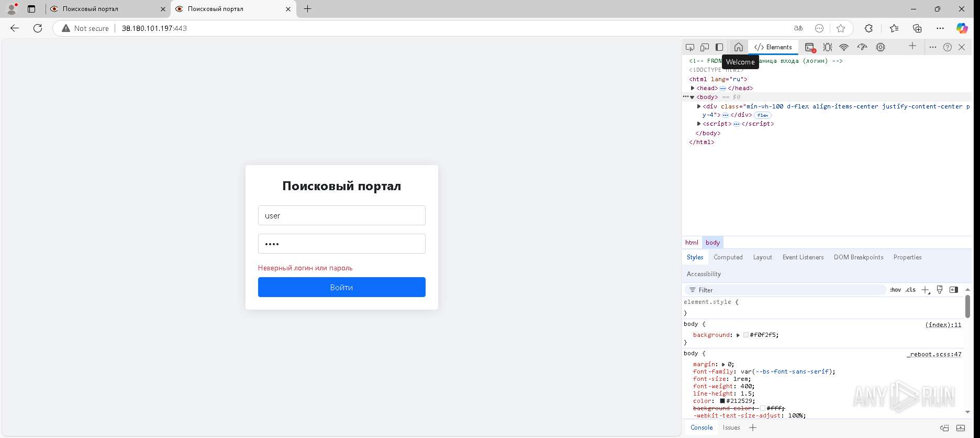The height and width of the screenshot is (438, 980).
Task: Open the body node actions ellipsis
Action: [x=686, y=97]
